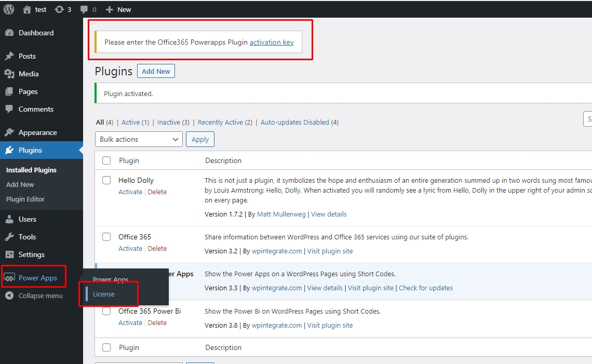Visit plugin site for Office 365 Power Bi
The image size is (592, 364).
(x=330, y=325)
